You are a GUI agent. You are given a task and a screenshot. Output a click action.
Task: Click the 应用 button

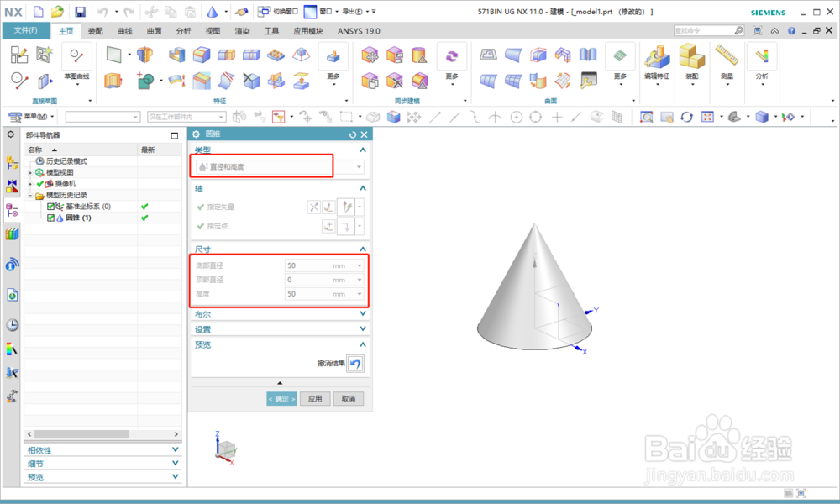click(315, 398)
